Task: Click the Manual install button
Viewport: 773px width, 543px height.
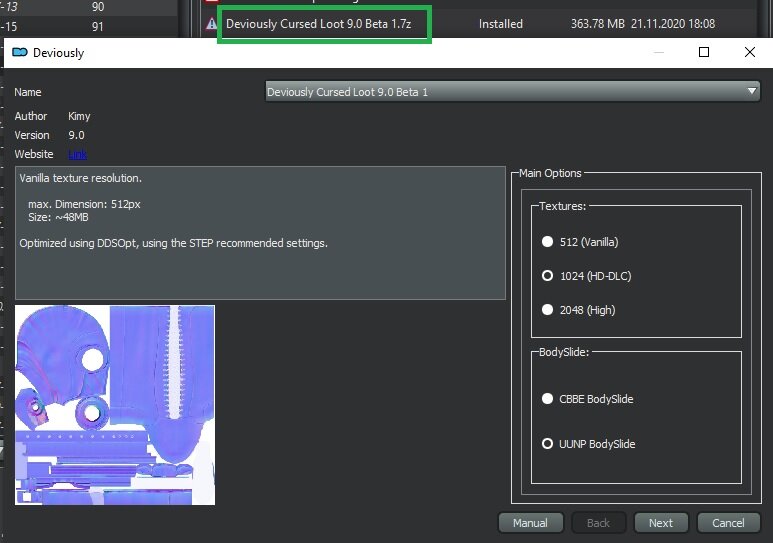Action: click(x=530, y=523)
